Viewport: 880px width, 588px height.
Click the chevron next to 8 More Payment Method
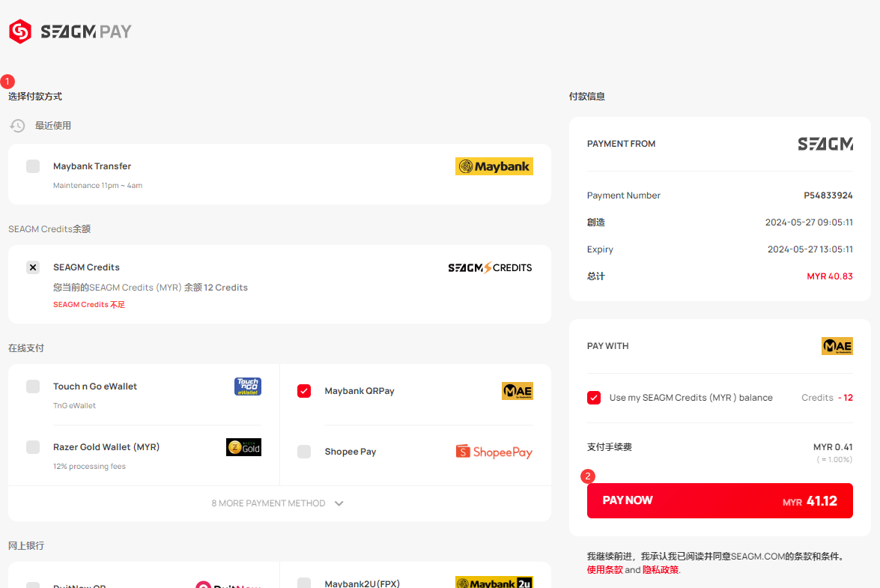pos(339,503)
